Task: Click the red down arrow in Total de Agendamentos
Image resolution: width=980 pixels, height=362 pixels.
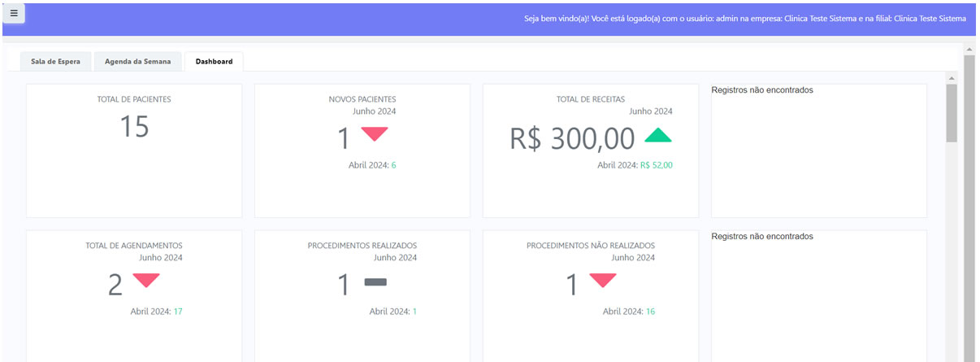Action: tap(146, 280)
